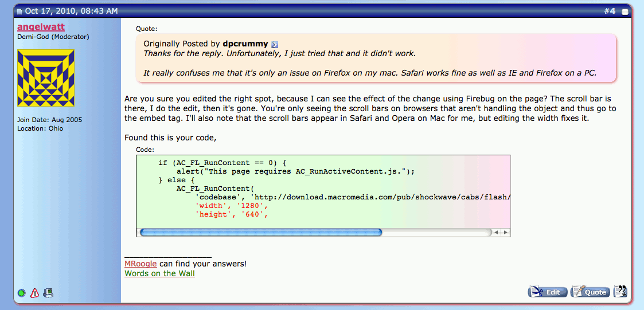Screen dimensions: 644x310
Task: Click the Quote reply button
Action: pos(590,292)
